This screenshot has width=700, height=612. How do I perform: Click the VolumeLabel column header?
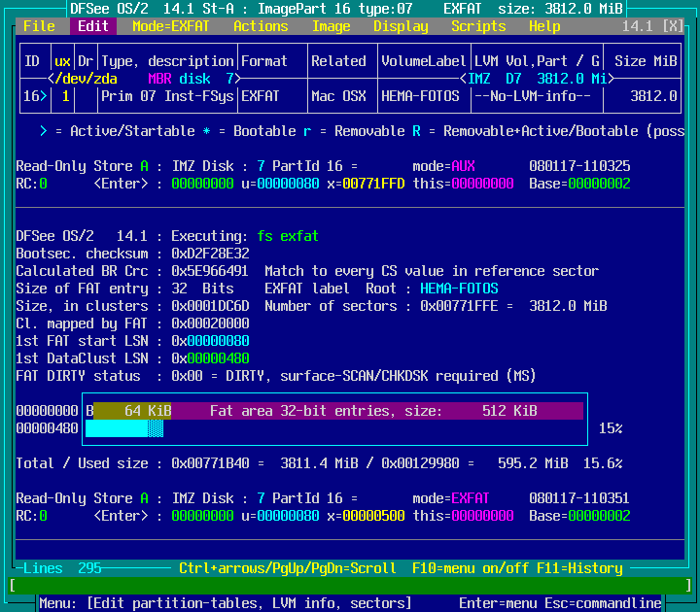pos(424,61)
